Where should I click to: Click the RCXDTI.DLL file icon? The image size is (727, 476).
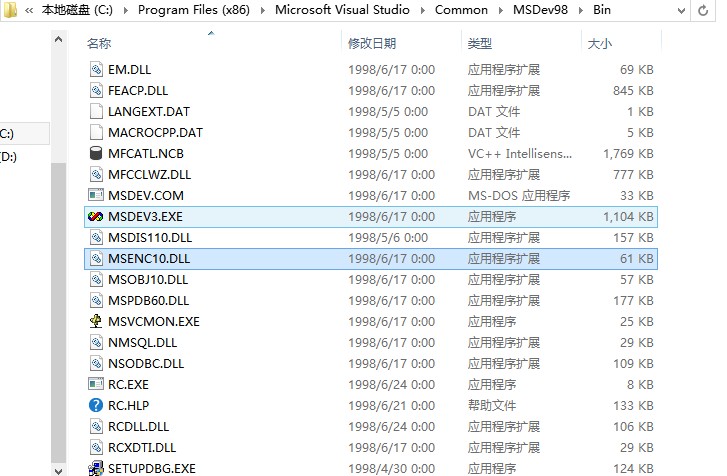[x=96, y=447]
